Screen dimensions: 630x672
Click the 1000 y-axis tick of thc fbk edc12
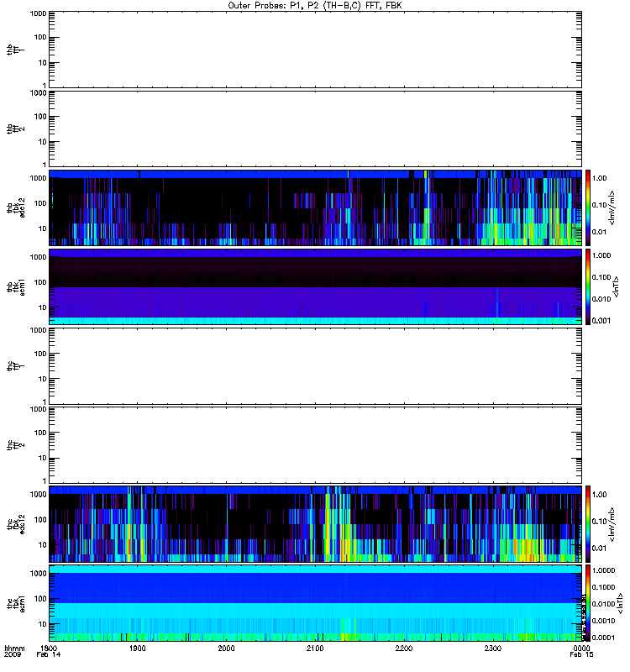pos(38,495)
